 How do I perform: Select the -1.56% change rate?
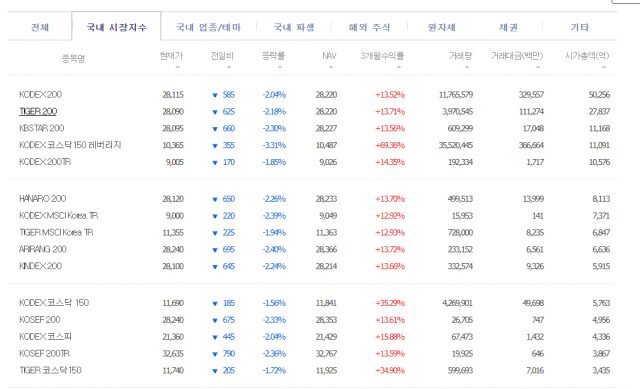(x=274, y=303)
